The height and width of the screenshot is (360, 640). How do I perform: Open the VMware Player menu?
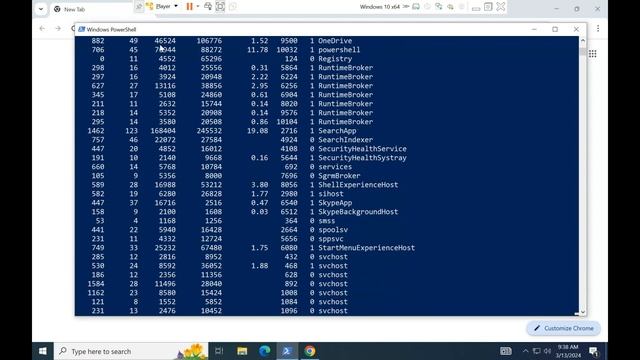pyautogui.click(x=162, y=7)
